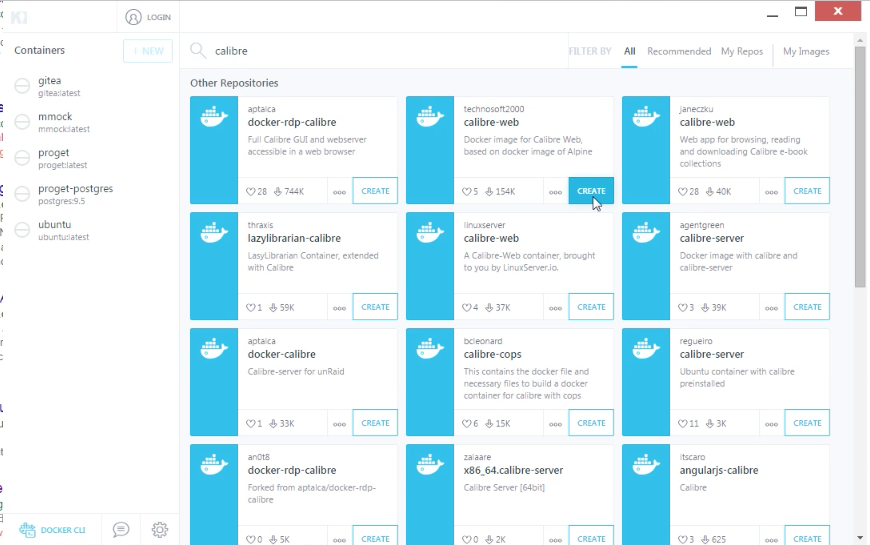Click the vertical scrollbar thumb
This screenshot has width=870, height=545.
click(x=861, y=166)
